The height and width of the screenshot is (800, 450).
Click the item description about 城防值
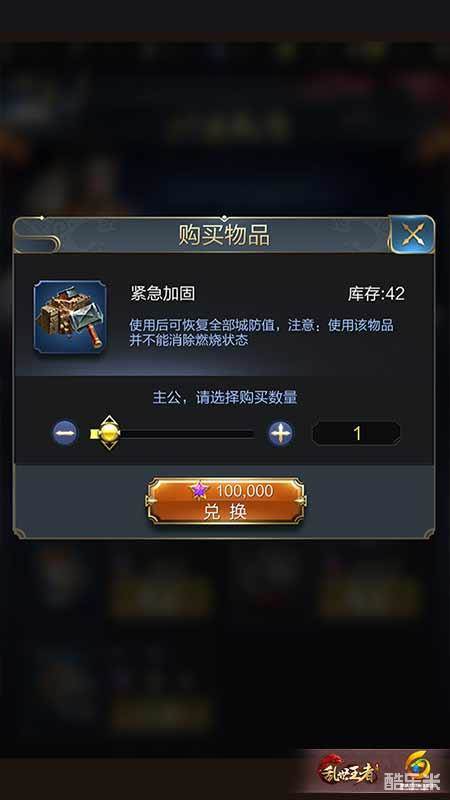[261, 333]
